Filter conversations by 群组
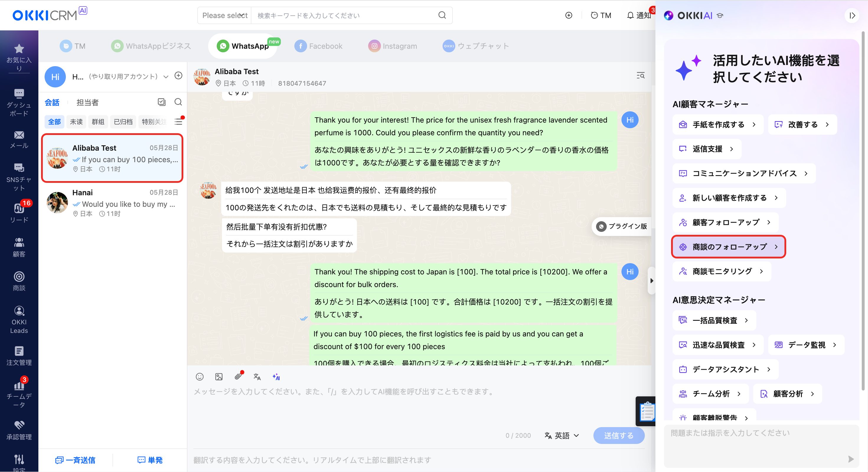 pos(98,121)
